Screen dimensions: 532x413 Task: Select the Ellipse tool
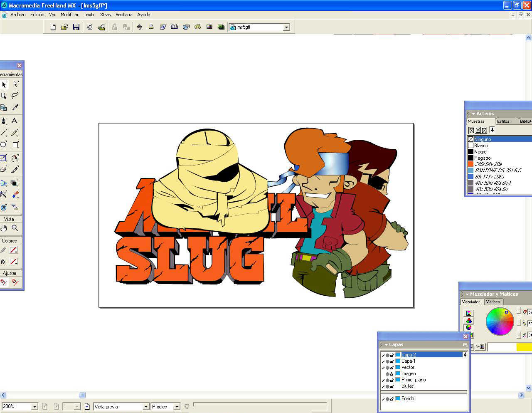click(x=4, y=145)
